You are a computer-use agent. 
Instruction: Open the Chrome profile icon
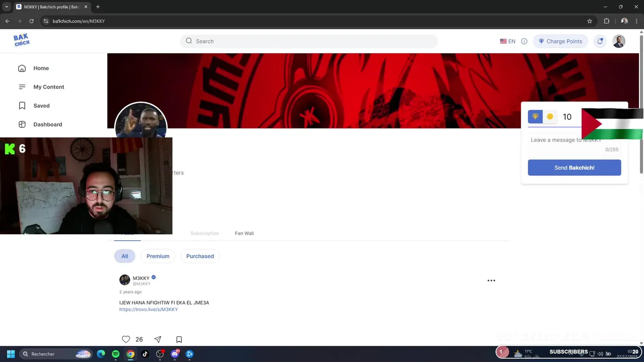pos(624,21)
